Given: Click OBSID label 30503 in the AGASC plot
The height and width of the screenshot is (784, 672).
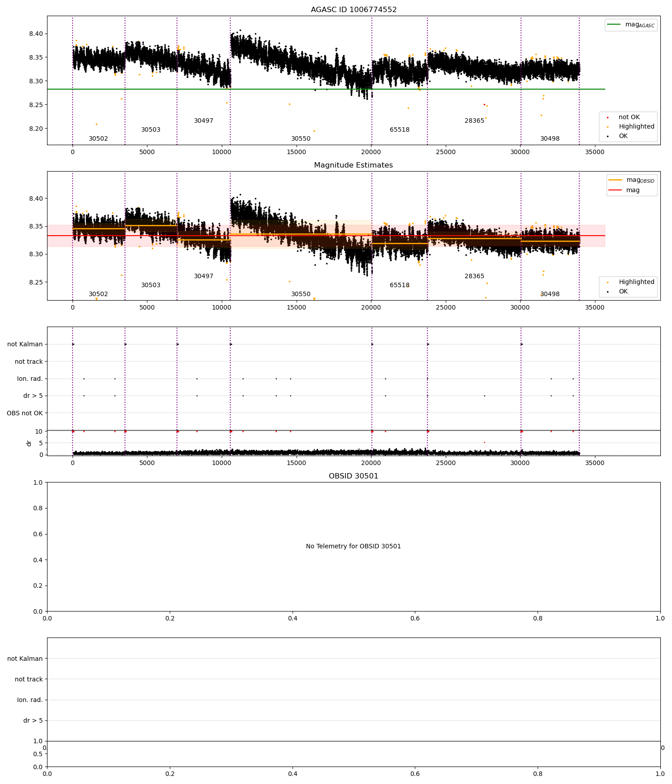Looking at the screenshot, I should (151, 130).
